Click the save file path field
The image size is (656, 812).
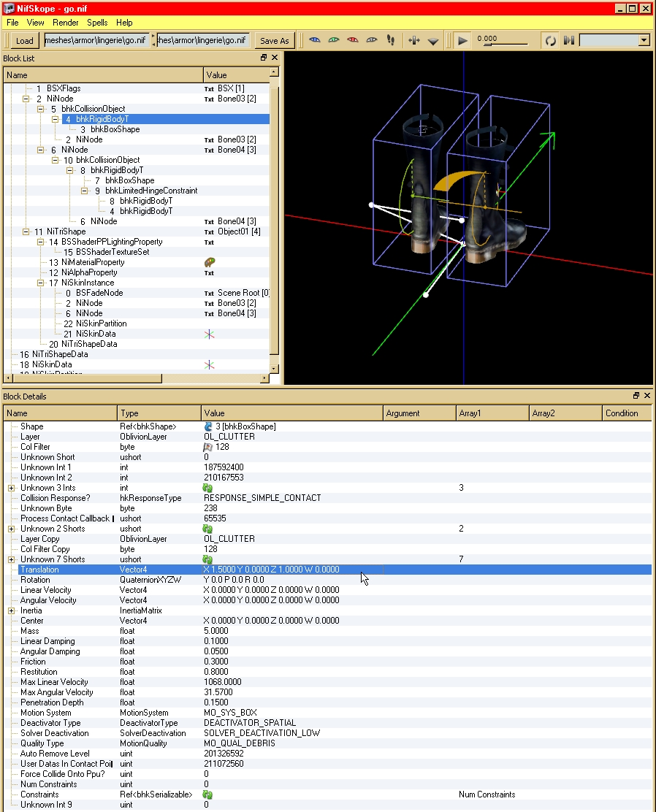204,40
